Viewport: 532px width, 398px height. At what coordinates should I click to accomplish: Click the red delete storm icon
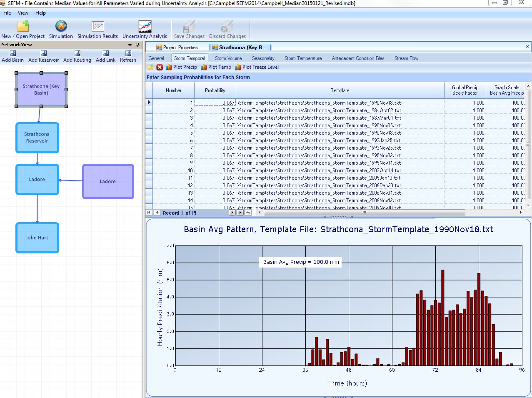click(x=160, y=67)
